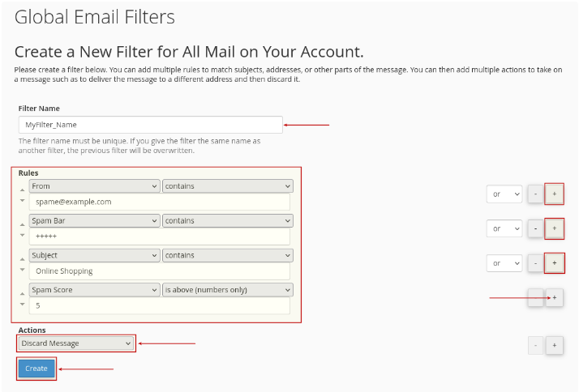Open the Subject rule field dropdown
This screenshot has height=392, width=579.
95,255
